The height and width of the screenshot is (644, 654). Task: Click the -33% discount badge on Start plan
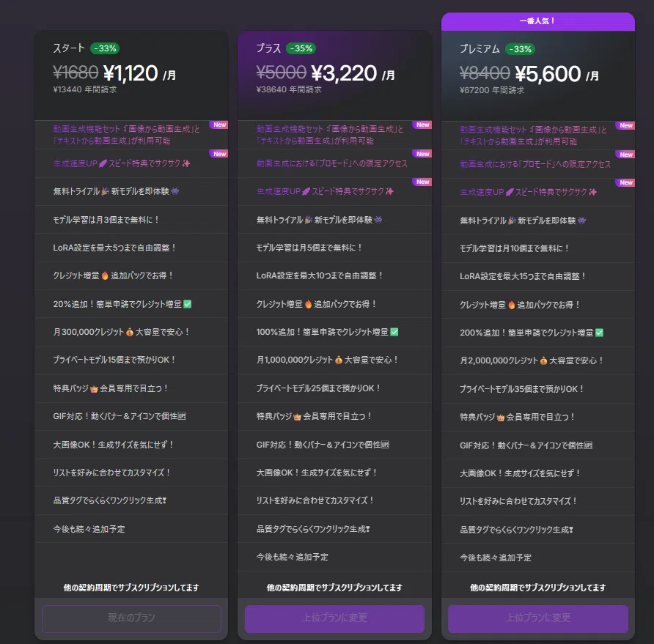tap(105, 48)
